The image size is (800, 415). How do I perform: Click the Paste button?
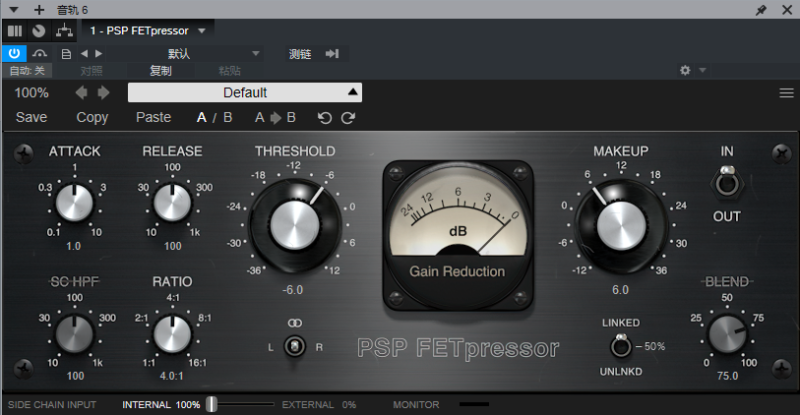153,117
